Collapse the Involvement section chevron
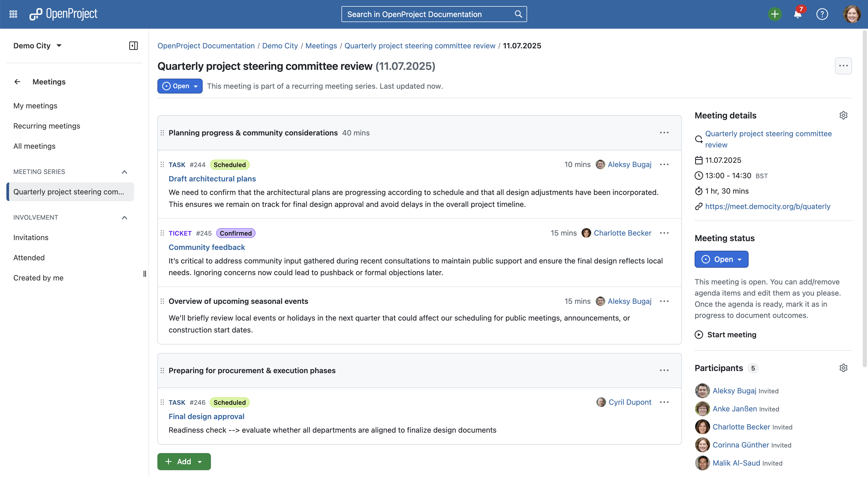This screenshot has height=477, width=868. coord(124,218)
